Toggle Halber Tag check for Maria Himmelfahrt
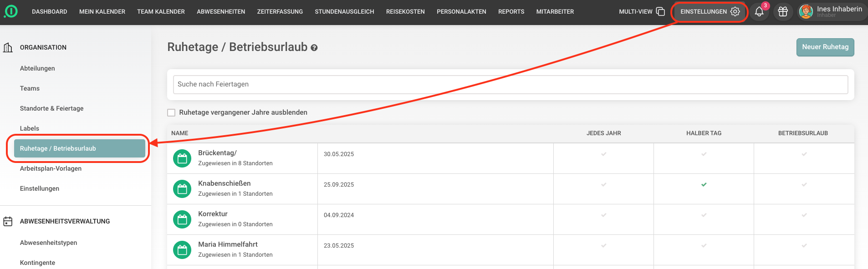This screenshot has height=269, width=868. coord(704,245)
